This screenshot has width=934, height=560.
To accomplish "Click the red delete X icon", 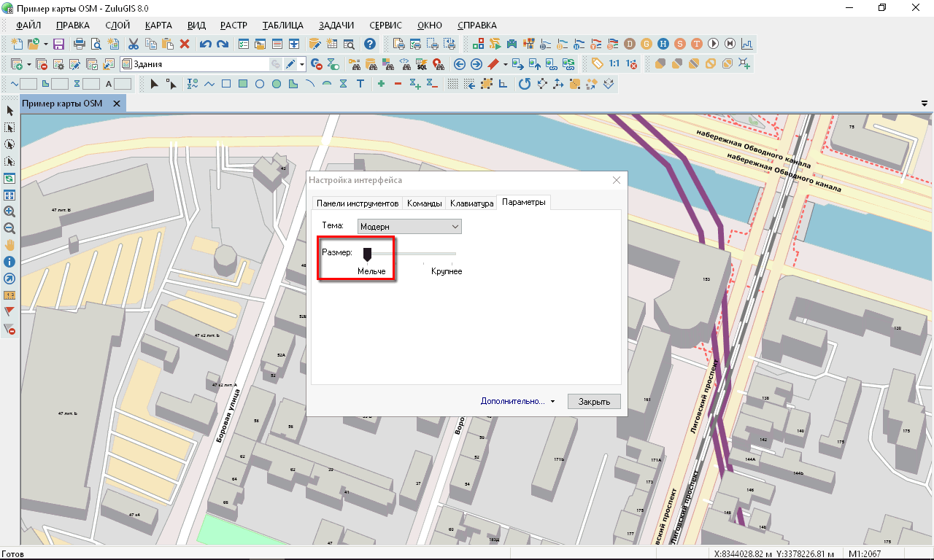I will [x=185, y=44].
